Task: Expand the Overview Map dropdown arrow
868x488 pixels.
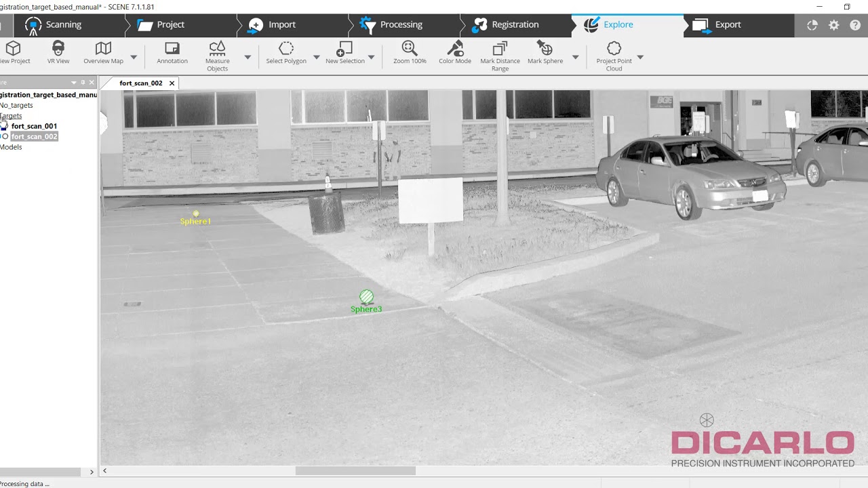Action: click(x=134, y=58)
